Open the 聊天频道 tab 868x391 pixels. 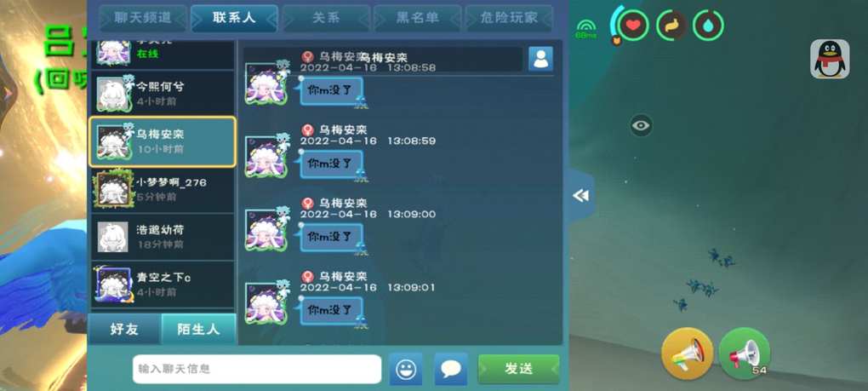[143, 18]
